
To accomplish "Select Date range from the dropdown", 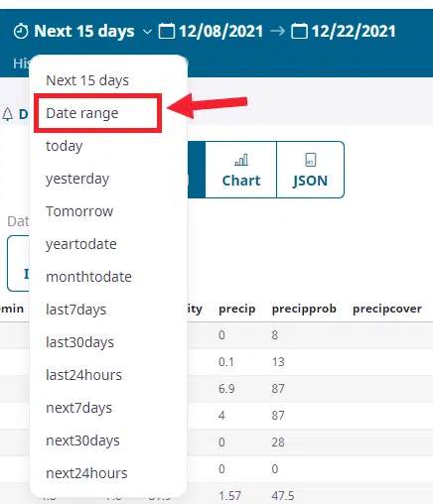I will click(82, 113).
